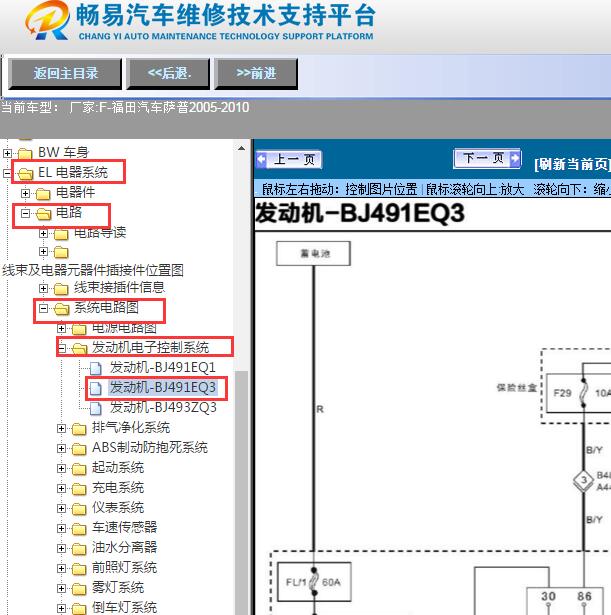Go back with the <<后退 button

pos(168,74)
